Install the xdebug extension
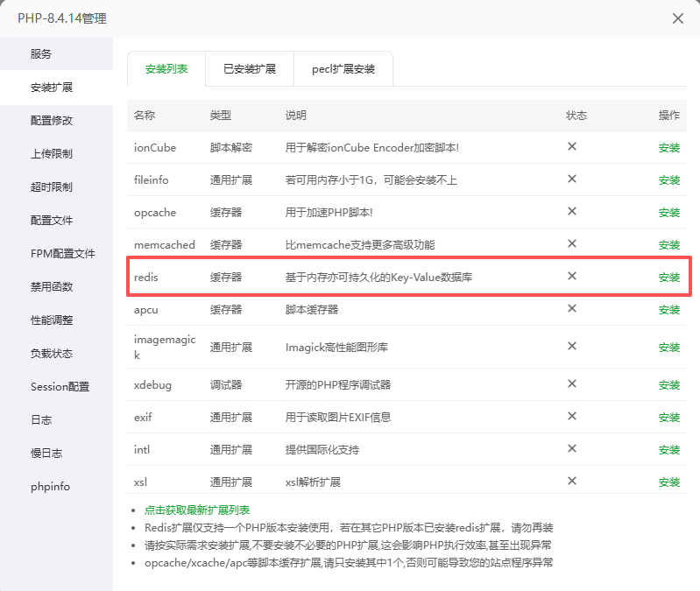This screenshot has height=591, width=700. tap(669, 385)
